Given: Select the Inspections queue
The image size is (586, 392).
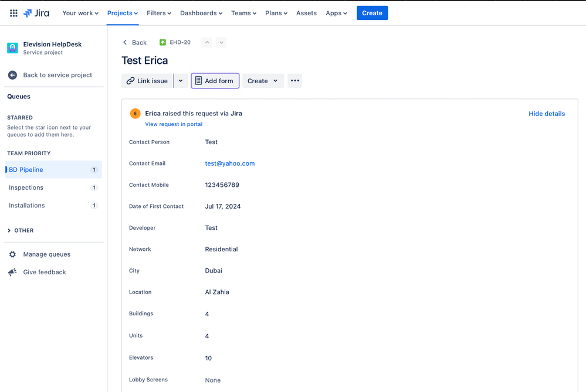Looking at the screenshot, I should [53, 188].
